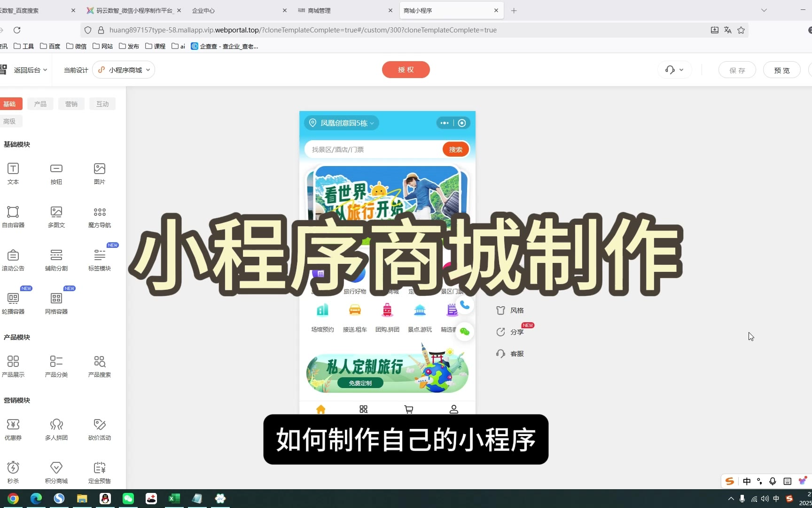
Task: Open the headset support dropdown
Action: point(674,70)
